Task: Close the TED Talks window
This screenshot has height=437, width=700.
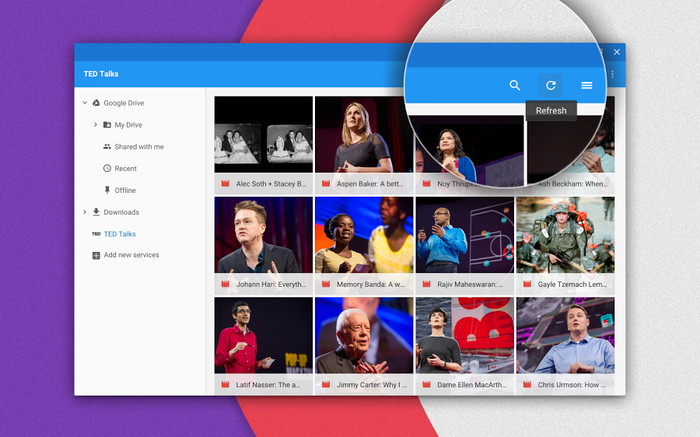Action: tap(617, 52)
